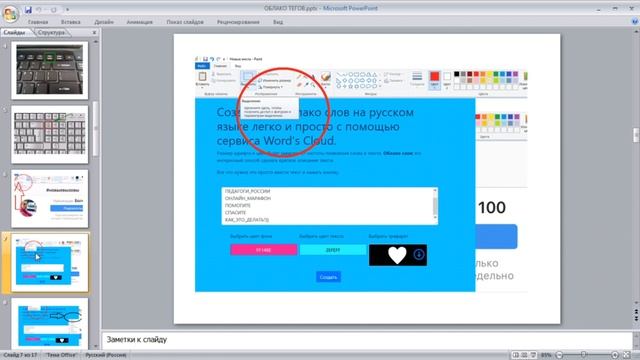Click the zoom slider handle

point(584,355)
